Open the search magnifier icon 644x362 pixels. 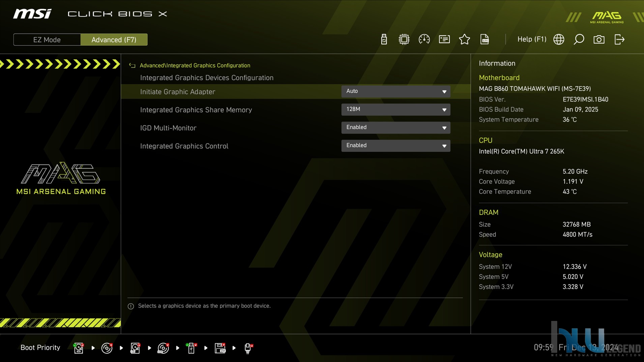pyautogui.click(x=579, y=39)
